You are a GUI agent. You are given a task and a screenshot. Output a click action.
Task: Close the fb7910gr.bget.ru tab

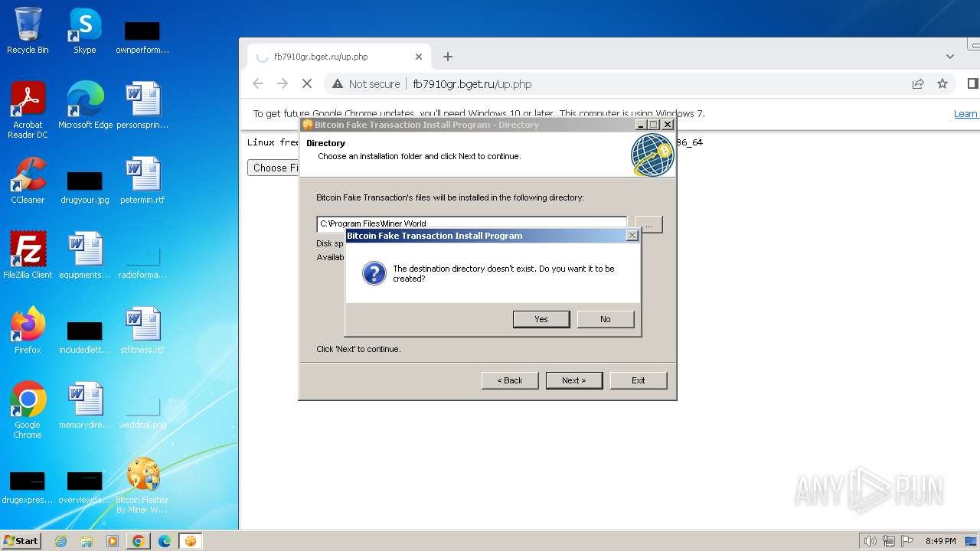point(419,57)
